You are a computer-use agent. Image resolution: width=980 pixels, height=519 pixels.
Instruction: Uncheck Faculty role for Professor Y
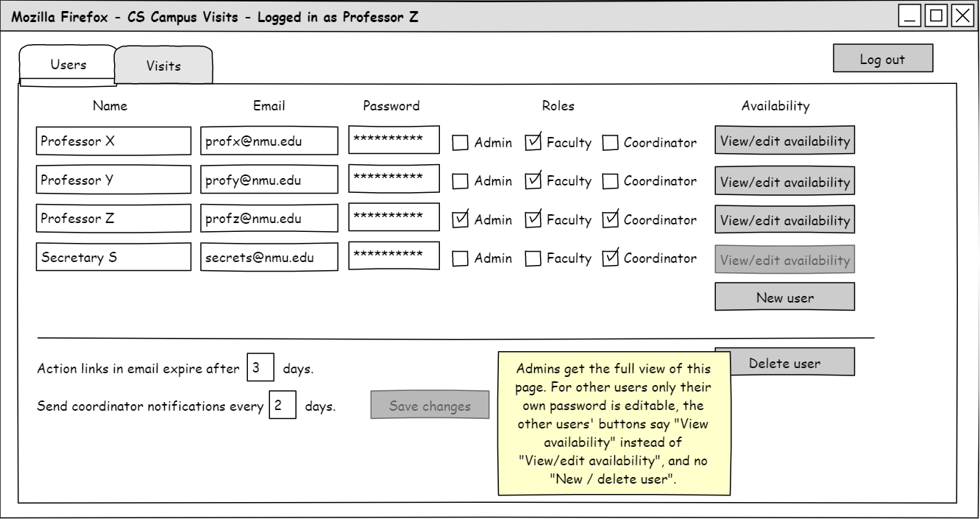tap(533, 181)
